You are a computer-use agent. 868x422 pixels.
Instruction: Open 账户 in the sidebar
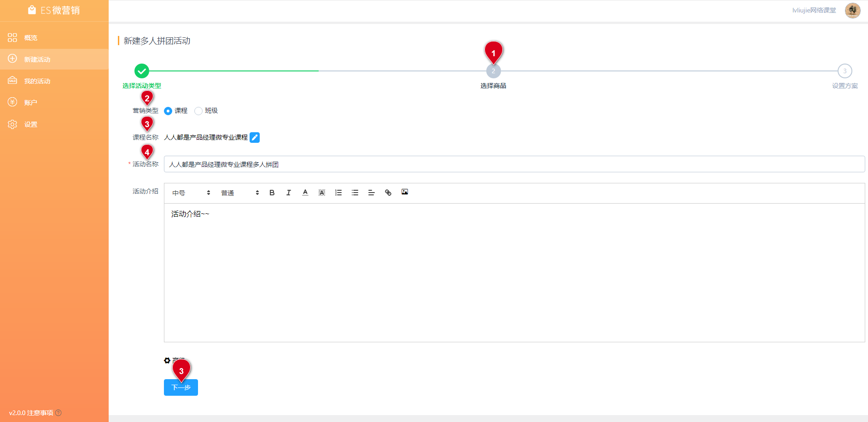30,103
